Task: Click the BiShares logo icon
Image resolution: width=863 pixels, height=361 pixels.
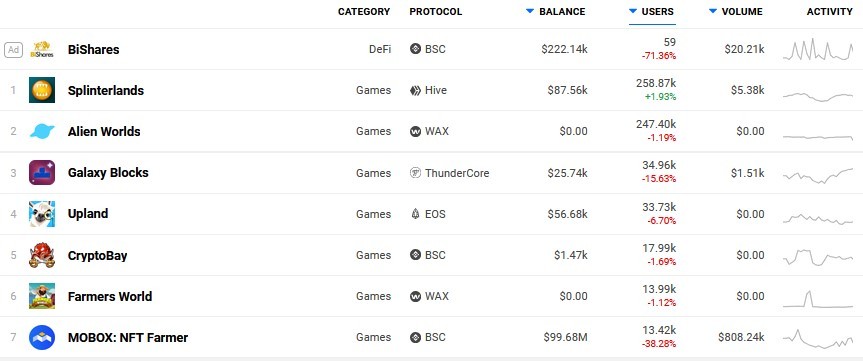Action: point(42,50)
